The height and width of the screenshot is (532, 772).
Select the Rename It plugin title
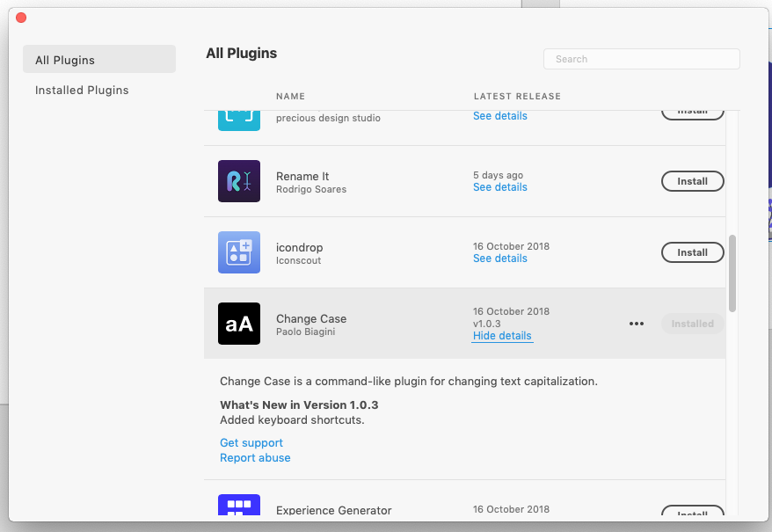point(302,177)
